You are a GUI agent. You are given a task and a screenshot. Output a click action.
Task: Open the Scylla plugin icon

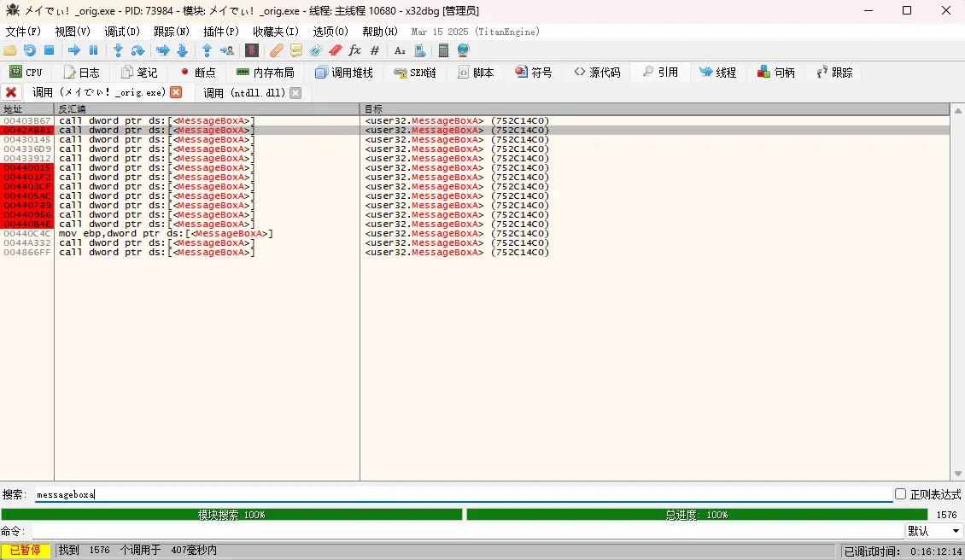(x=252, y=50)
